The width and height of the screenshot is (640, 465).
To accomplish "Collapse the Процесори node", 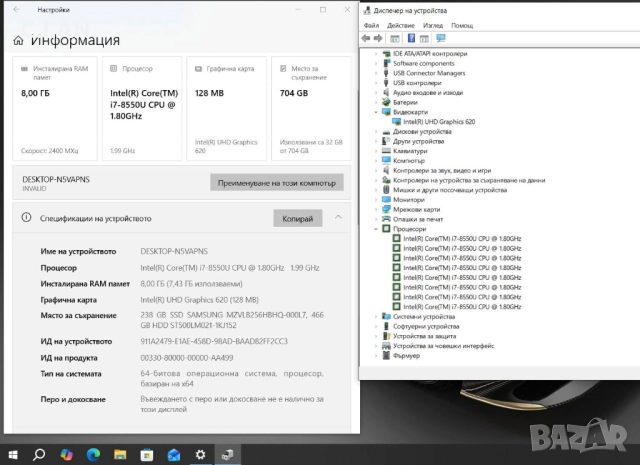I will pos(376,229).
